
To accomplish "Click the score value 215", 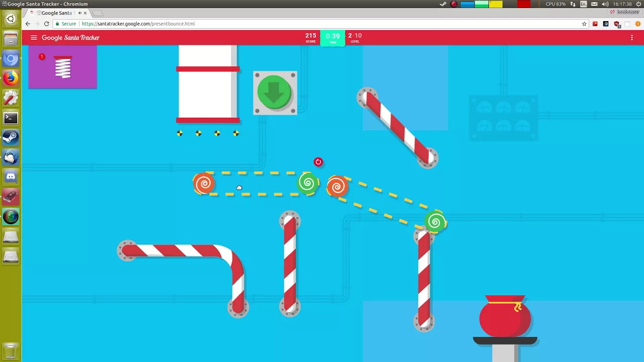I will (310, 36).
